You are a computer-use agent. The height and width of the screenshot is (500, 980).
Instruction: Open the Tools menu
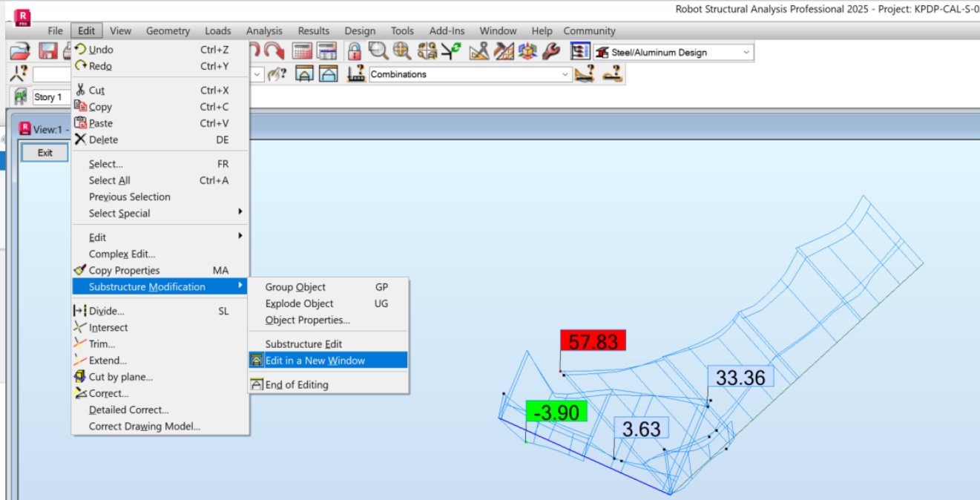pyautogui.click(x=402, y=30)
